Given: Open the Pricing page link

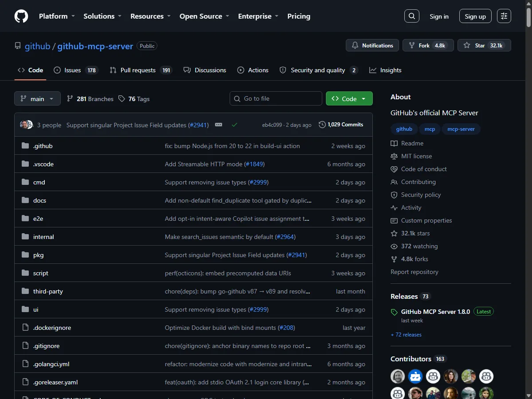Looking at the screenshot, I should 299,16.
